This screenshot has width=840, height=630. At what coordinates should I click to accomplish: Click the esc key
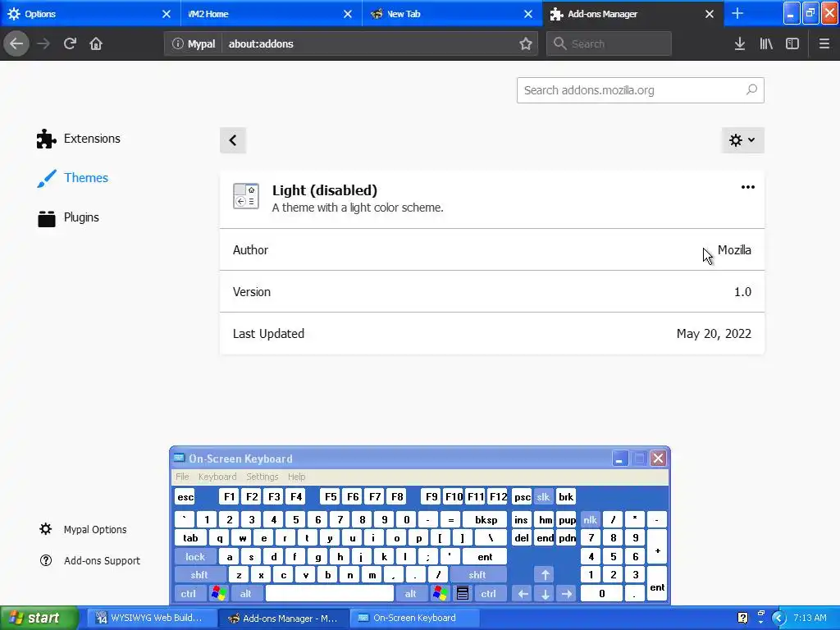[185, 496]
